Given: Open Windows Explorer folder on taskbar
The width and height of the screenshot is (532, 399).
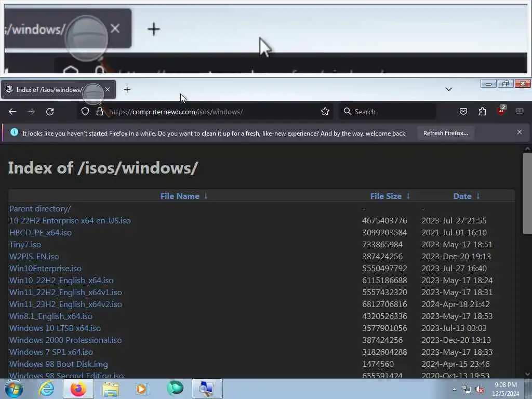Looking at the screenshot, I should (x=111, y=389).
